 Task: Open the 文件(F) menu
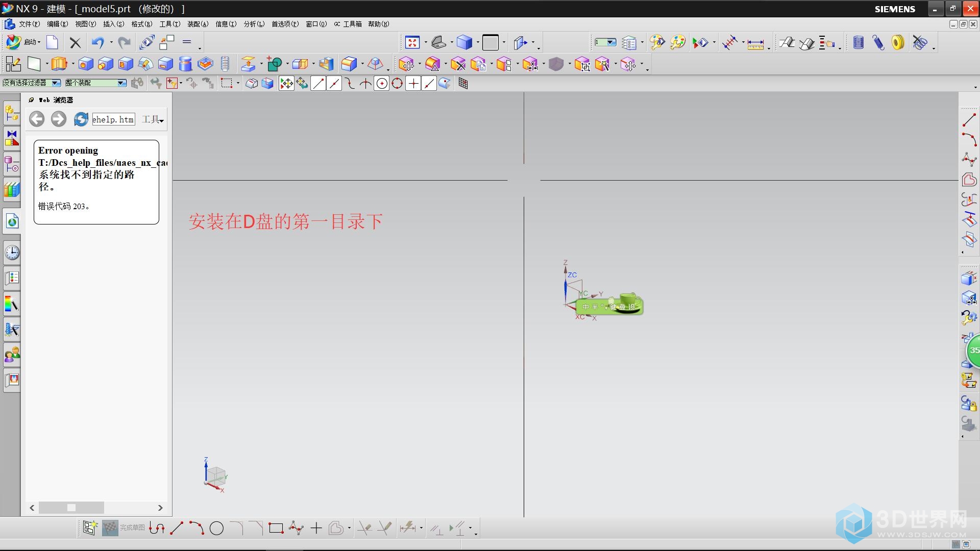[x=29, y=24]
